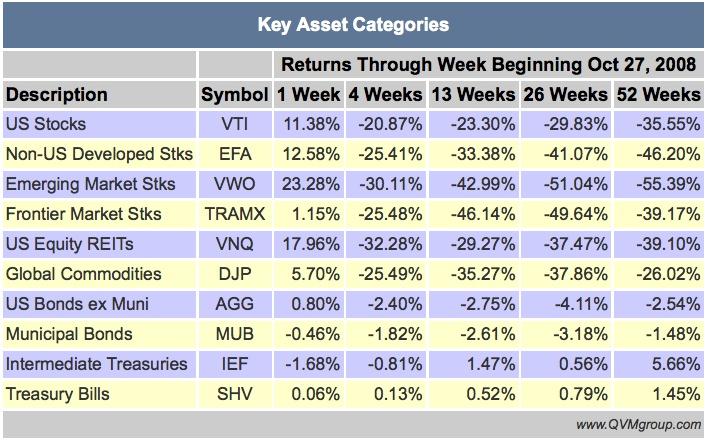Image resolution: width=708 pixels, height=440 pixels.
Task: Select the AGG symbol cell
Action: pos(235,304)
